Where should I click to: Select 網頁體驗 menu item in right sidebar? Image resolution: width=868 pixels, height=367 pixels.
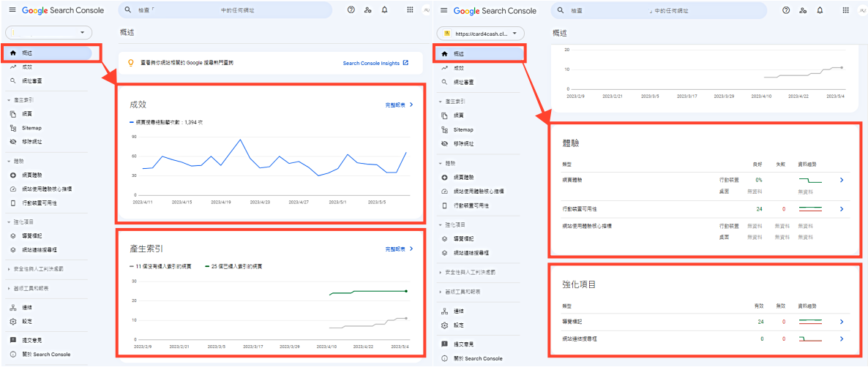point(463,178)
